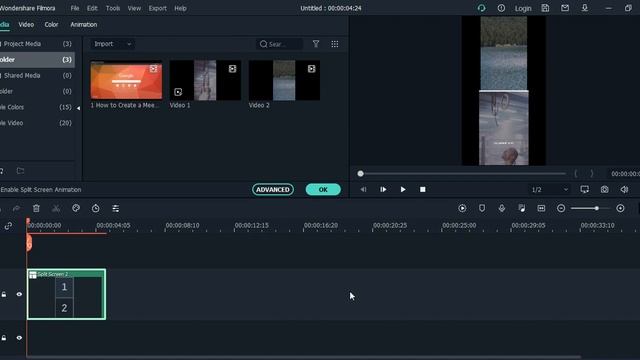The image size is (640, 360).
Task: Click the media search field
Action: pyautogui.click(x=280, y=44)
